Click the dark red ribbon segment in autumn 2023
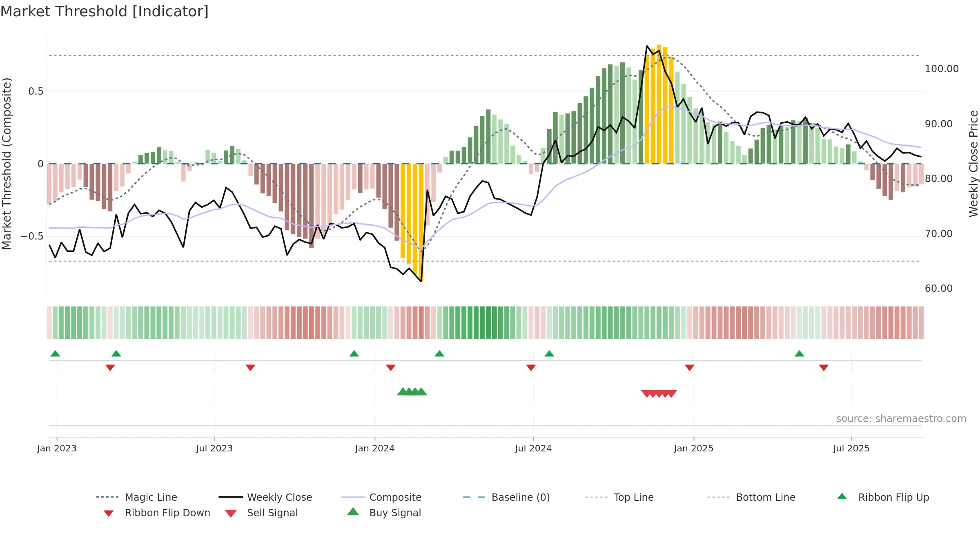The height and width of the screenshot is (551, 980). [312, 322]
